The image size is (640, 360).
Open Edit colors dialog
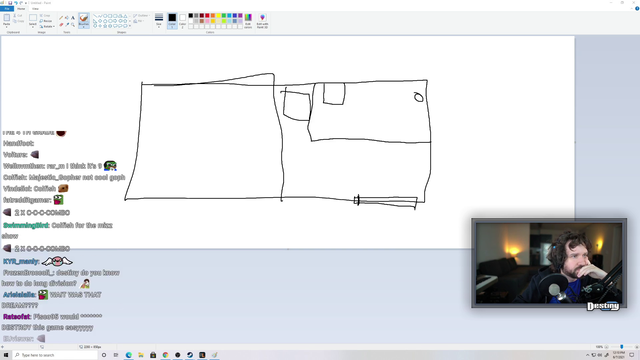pyautogui.click(x=248, y=20)
